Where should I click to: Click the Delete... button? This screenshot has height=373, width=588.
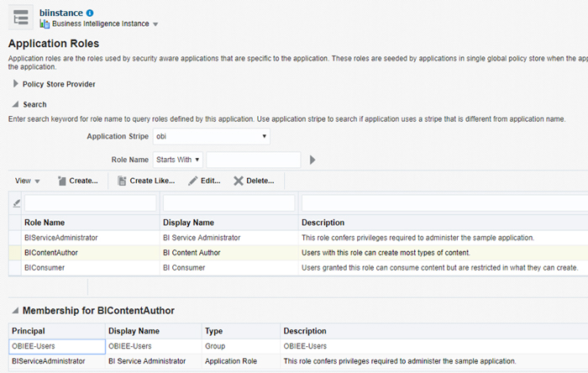click(x=254, y=181)
